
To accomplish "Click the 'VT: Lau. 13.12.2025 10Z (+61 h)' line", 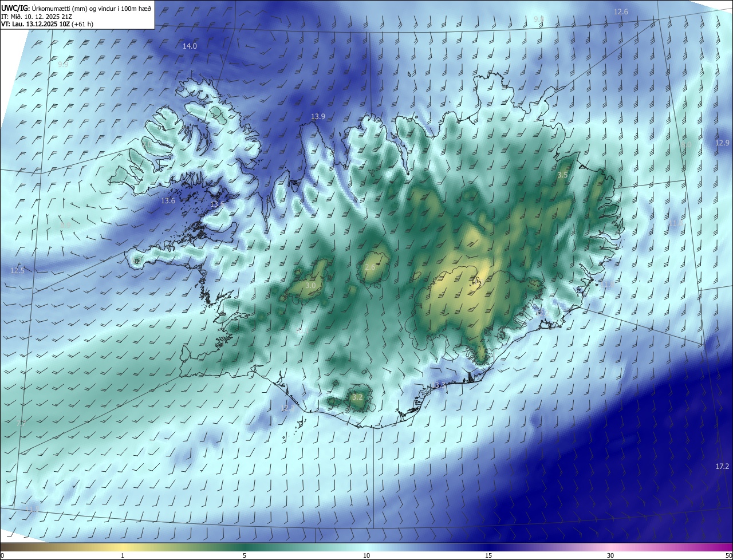I will pos(48,24).
